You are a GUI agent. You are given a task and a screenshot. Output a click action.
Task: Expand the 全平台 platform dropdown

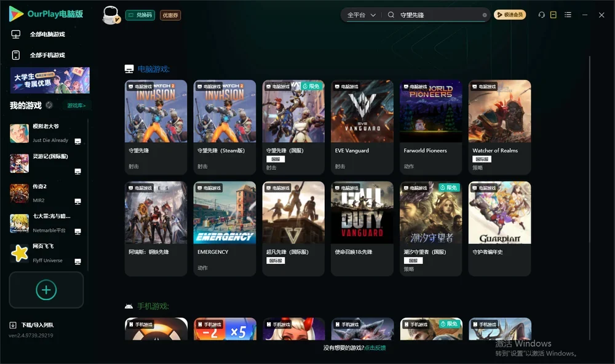point(361,15)
